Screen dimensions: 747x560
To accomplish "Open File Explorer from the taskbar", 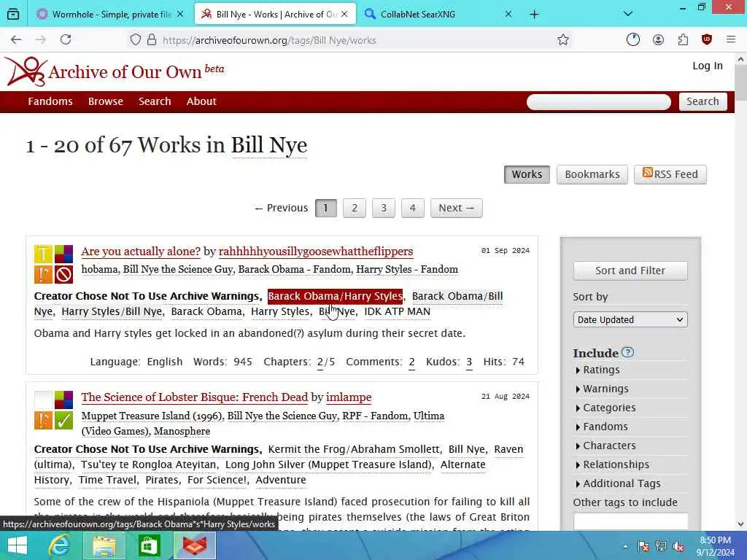I will pyautogui.click(x=104, y=545).
